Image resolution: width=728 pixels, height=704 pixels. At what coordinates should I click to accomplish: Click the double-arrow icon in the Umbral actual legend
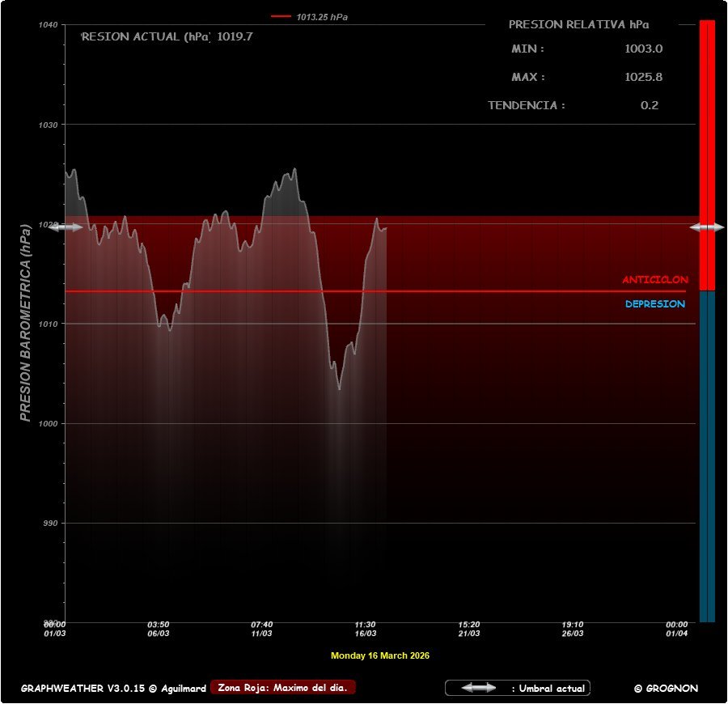point(479,688)
